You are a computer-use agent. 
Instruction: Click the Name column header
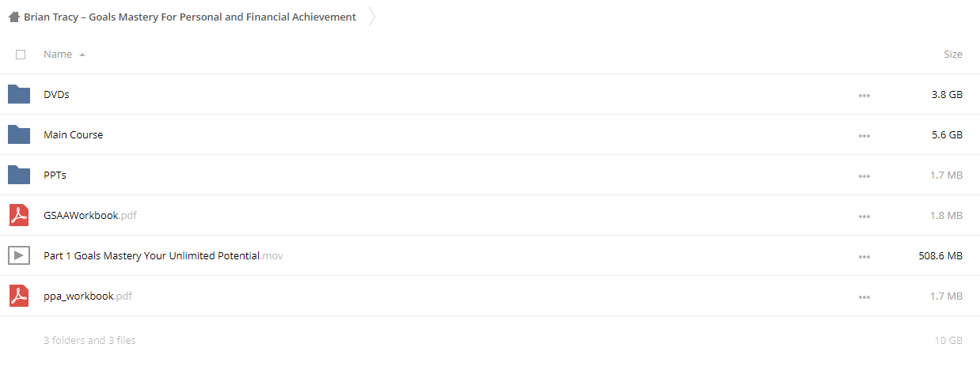(58, 55)
